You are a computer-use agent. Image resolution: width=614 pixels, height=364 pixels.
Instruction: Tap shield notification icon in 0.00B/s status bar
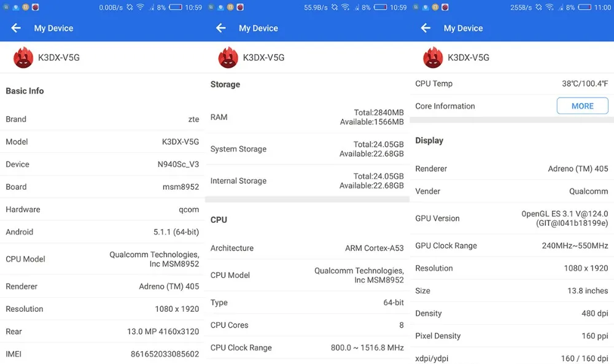16,7
